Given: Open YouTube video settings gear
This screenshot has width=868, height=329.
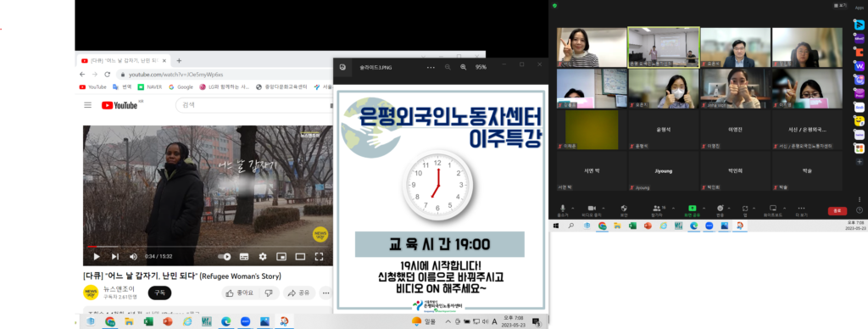Looking at the screenshot, I should [263, 256].
